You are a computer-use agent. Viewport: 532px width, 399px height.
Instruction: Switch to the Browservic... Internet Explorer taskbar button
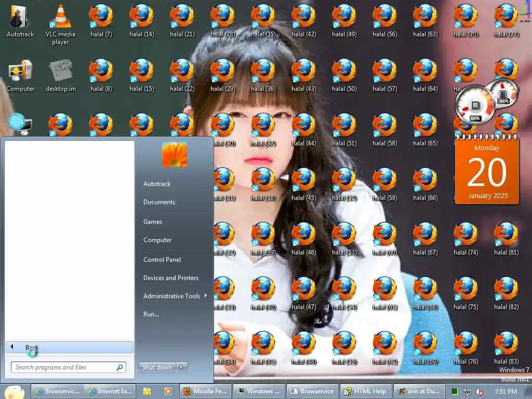57,392
